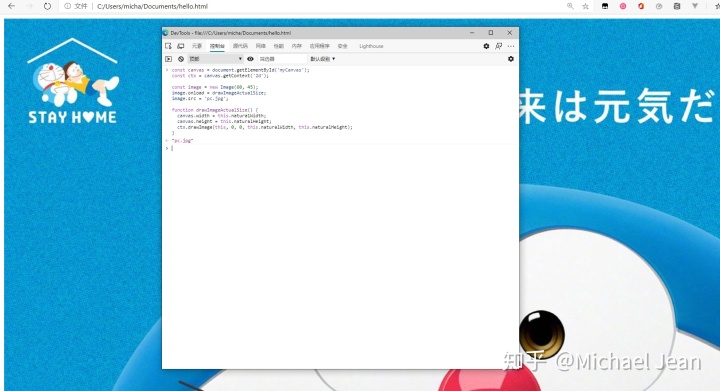Switch to the 元素 Elements tab
Image resolution: width=720 pixels, height=391 pixels.
coord(197,46)
